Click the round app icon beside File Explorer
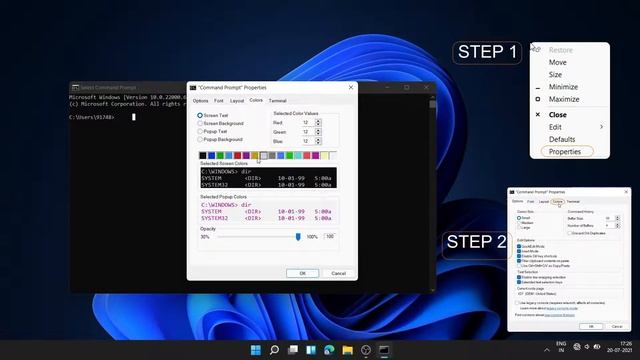The width and height of the screenshot is (640, 360). click(366, 350)
